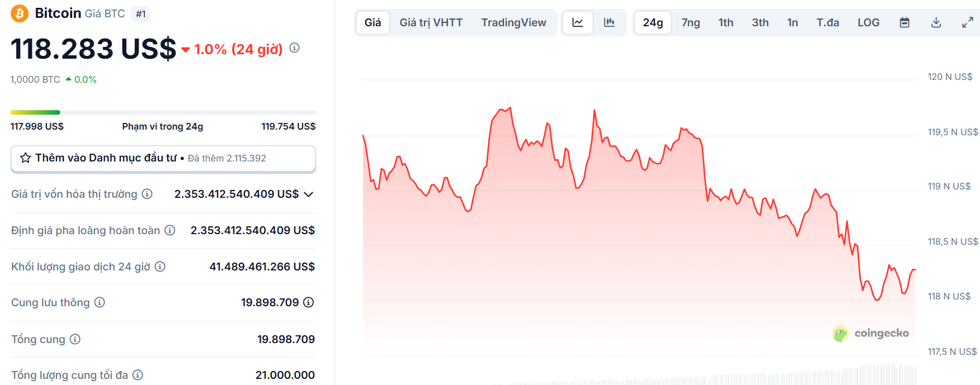Image resolution: width=980 pixels, height=385 pixels.
Task: Click the 41.489.461.266 US$ volume value
Action: coord(262,267)
